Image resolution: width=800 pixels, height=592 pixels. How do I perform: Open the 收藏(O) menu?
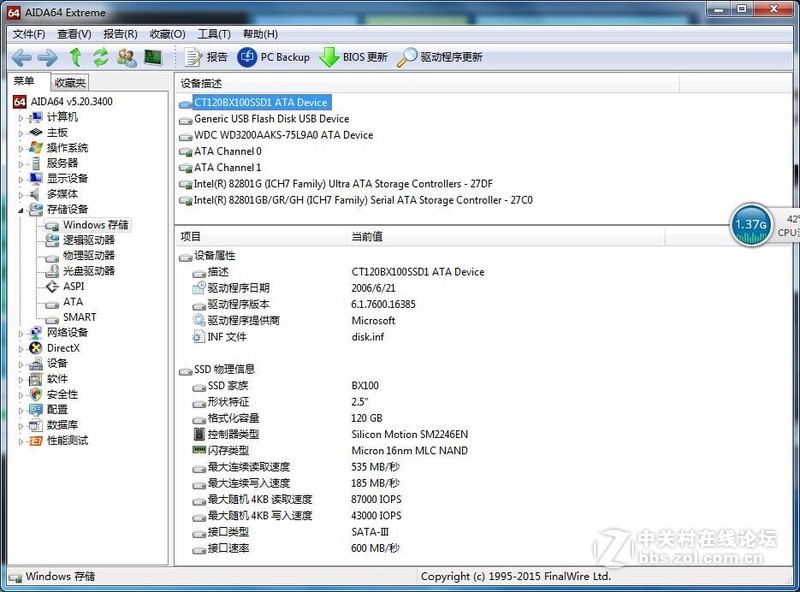(x=167, y=34)
